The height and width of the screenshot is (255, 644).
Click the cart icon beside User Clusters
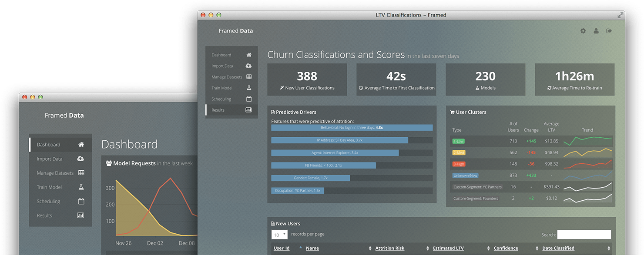click(452, 112)
